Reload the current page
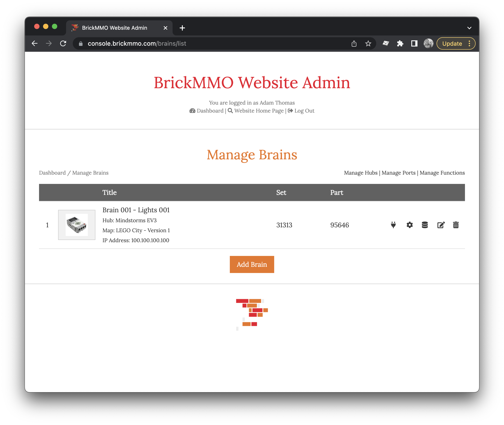The width and height of the screenshot is (504, 425). point(63,44)
